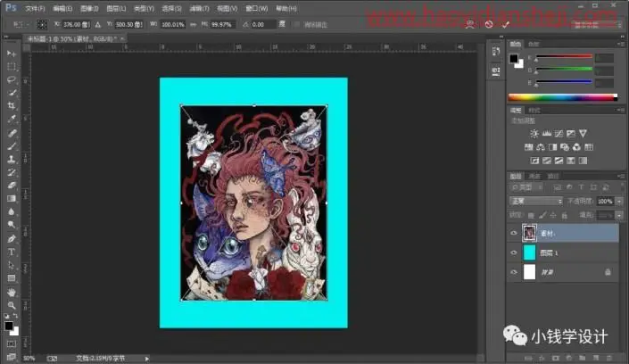The height and width of the screenshot is (364, 629).
Task: Open the 滤镜(T) menu
Action: point(199,8)
